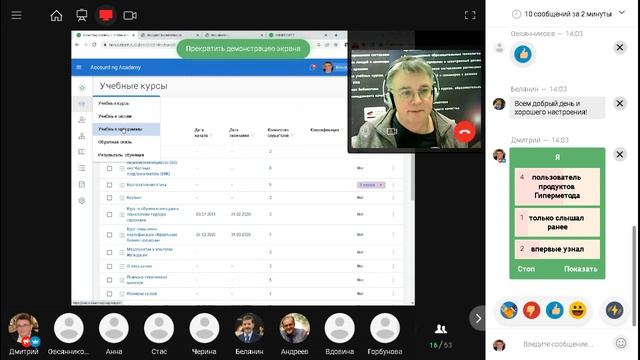The height and width of the screenshot is (360, 640).
Task: Select poll option 'впервые узнал'
Action: point(557,249)
